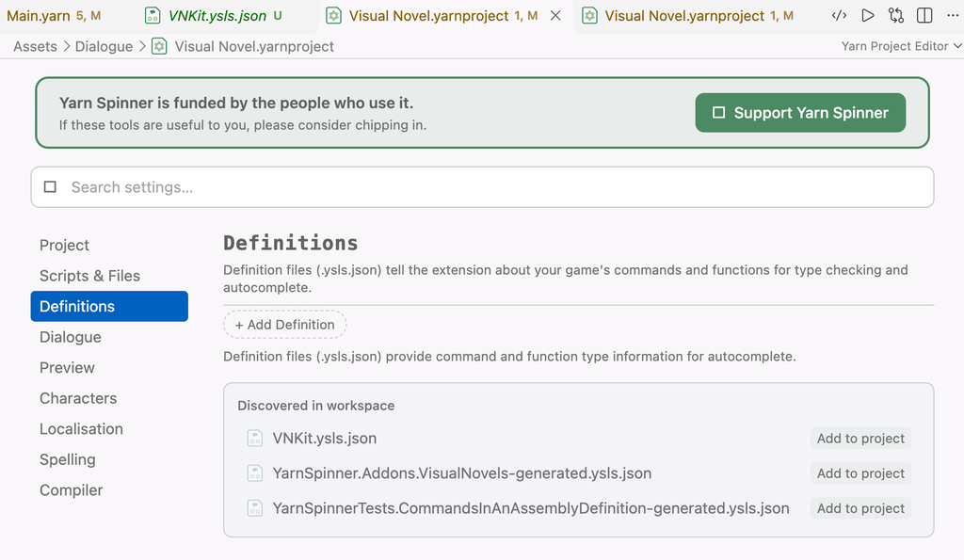Select the Definitions sidebar item

pyautogui.click(x=109, y=306)
